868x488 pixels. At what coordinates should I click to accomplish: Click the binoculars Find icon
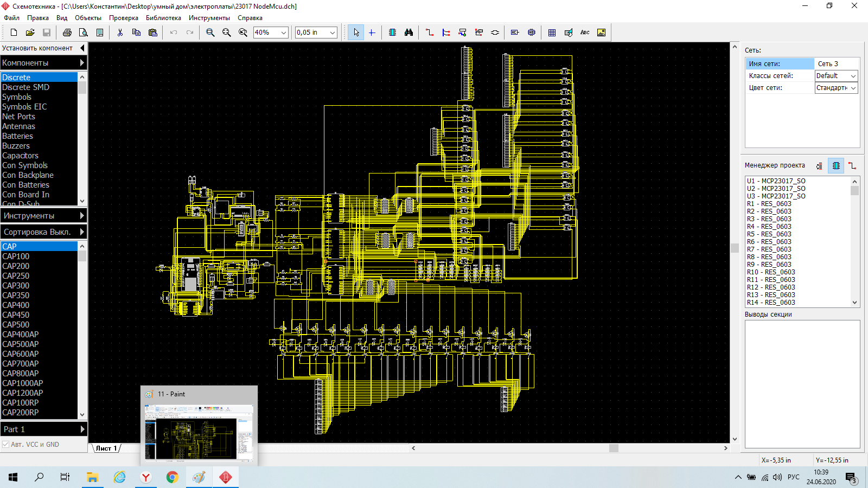(x=409, y=33)
